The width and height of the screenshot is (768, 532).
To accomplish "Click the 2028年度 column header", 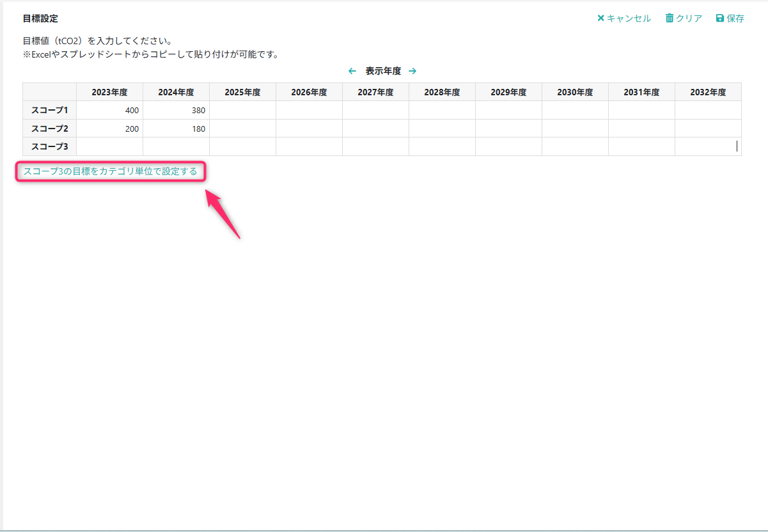I will 442,92.
